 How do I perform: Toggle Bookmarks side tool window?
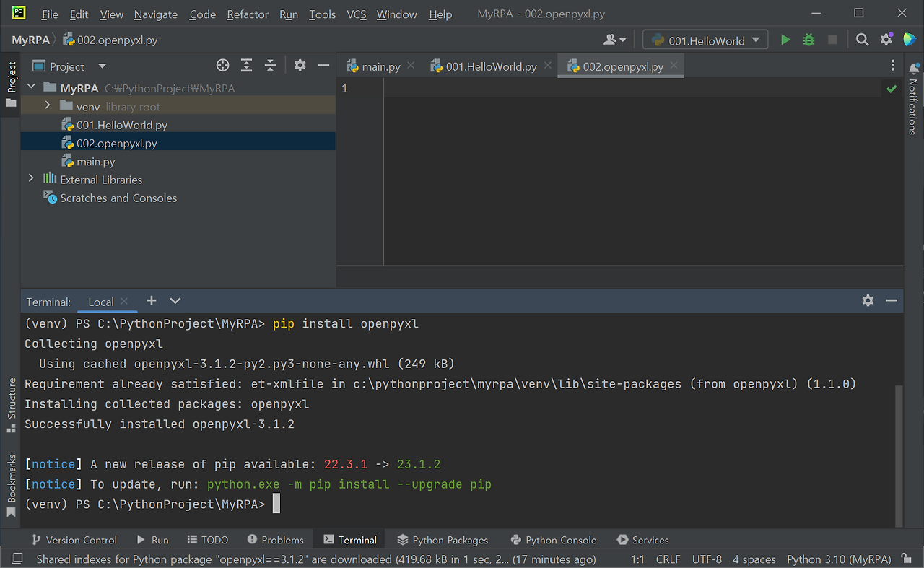11,486
